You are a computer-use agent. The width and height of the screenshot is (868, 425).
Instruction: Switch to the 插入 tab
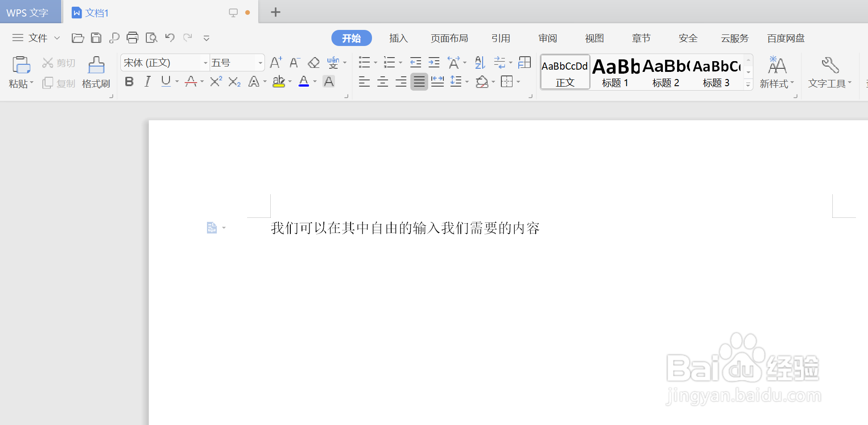pyautogui.click(x=398, y=38)
